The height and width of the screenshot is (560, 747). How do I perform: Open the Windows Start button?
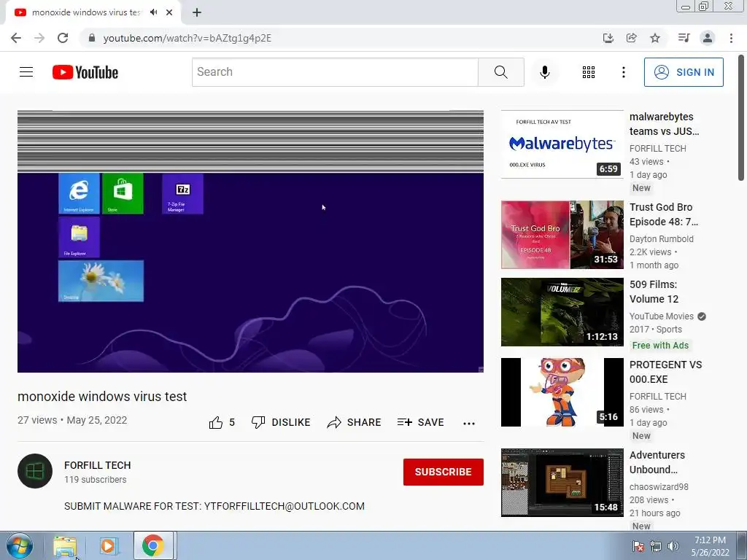[20, 545]
